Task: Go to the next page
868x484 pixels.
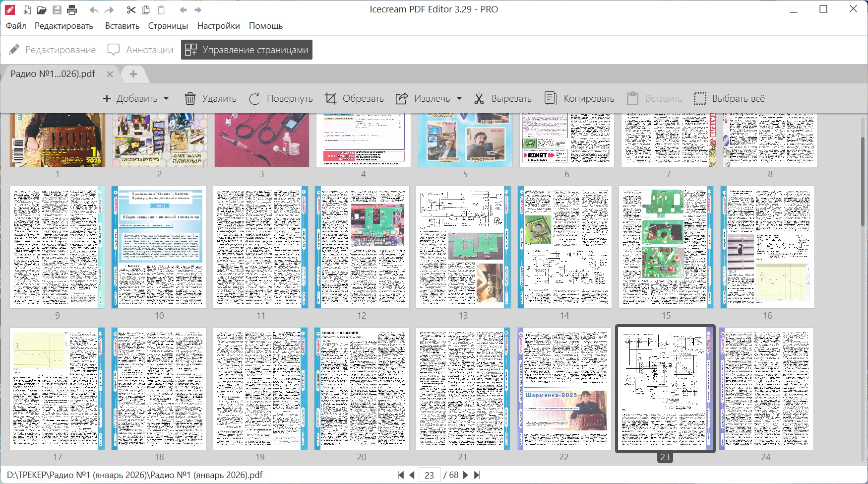Action: [x=466, y=475]
